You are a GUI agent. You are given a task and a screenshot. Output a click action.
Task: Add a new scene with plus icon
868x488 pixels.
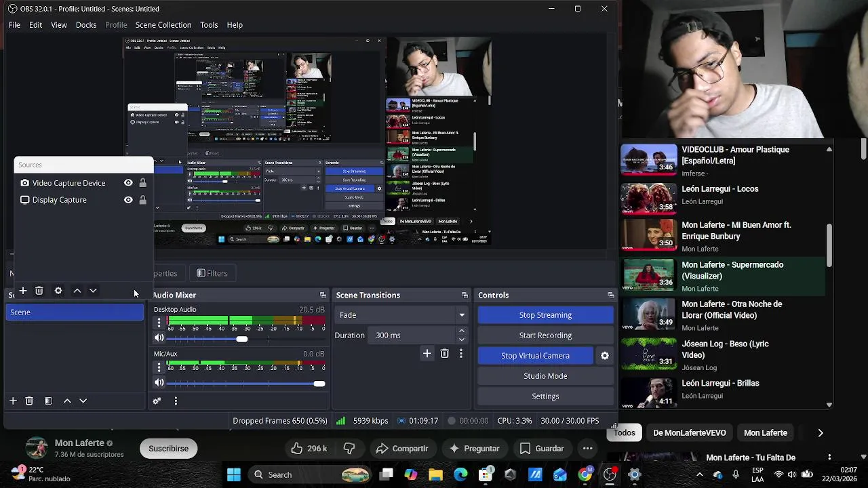(x=13, y=401)
